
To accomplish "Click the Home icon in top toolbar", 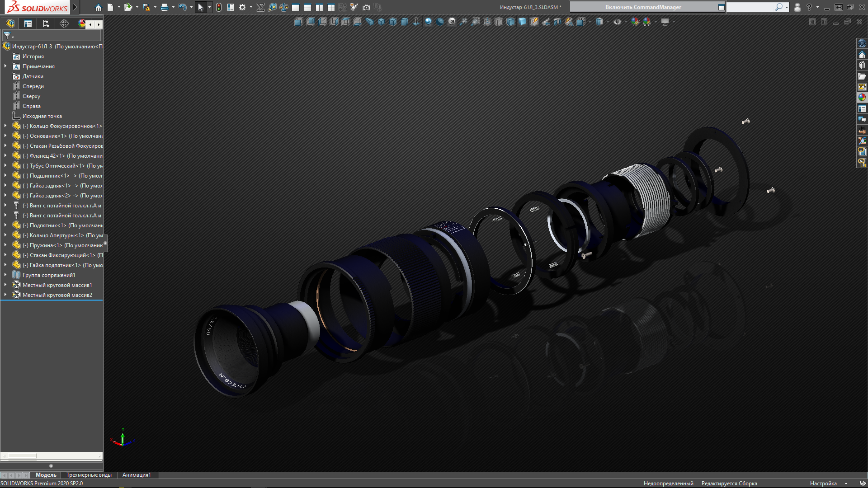I will (98, 7).
